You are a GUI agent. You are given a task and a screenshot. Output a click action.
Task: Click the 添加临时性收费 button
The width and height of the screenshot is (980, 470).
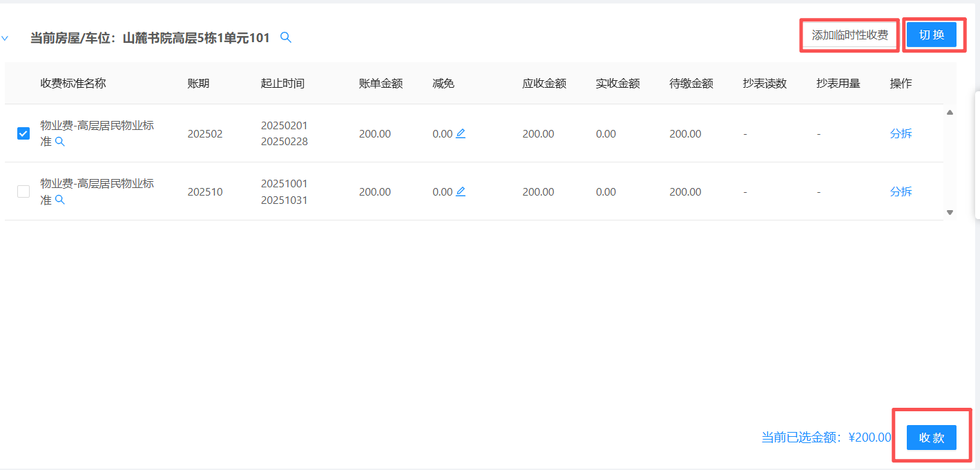[849, 35]
